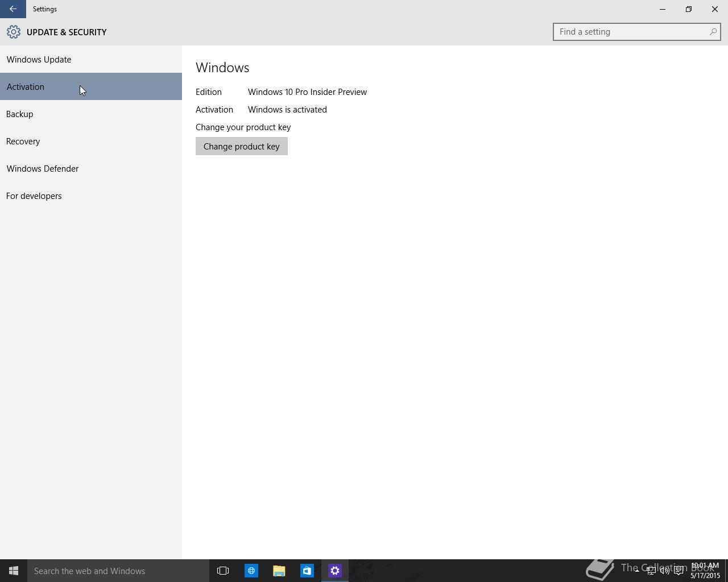Minimize the Settings window
The height and width of the screenshot is (582, 728).
tap(663, 9)
